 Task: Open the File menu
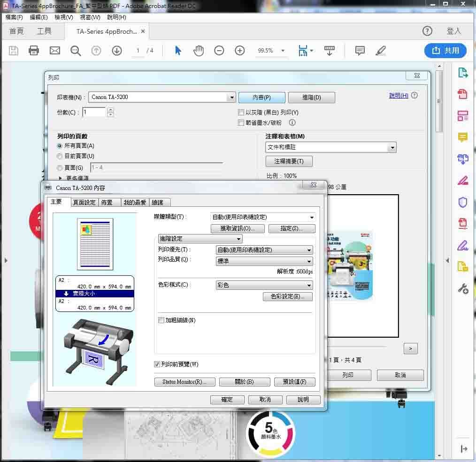[x=14, y=17]
